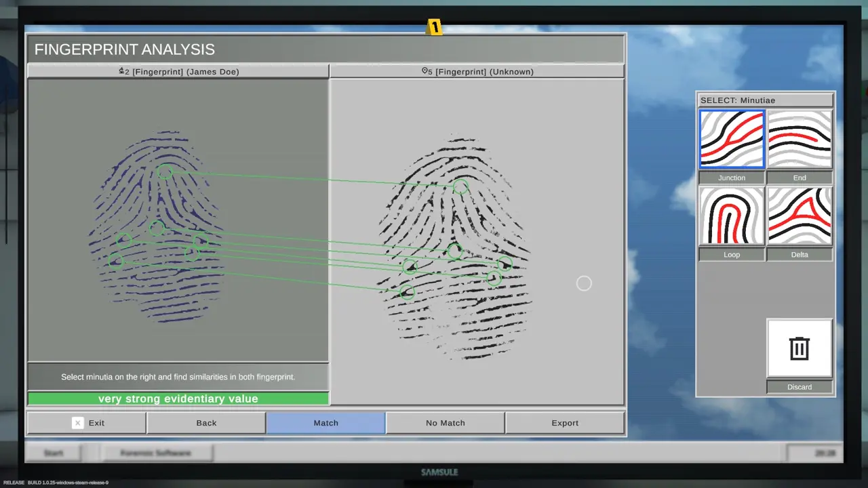Click lowest minutia marker on James Doe print
The height and width of the screenshot is (488, 868).
pyautogui.click(x=117, y=260)
